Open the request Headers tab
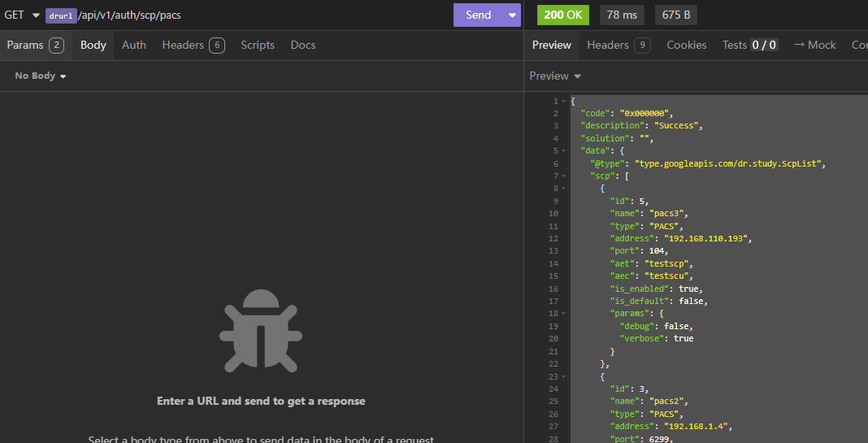The width and height of the screenshot is (868, 443). [x=193, y=45]
